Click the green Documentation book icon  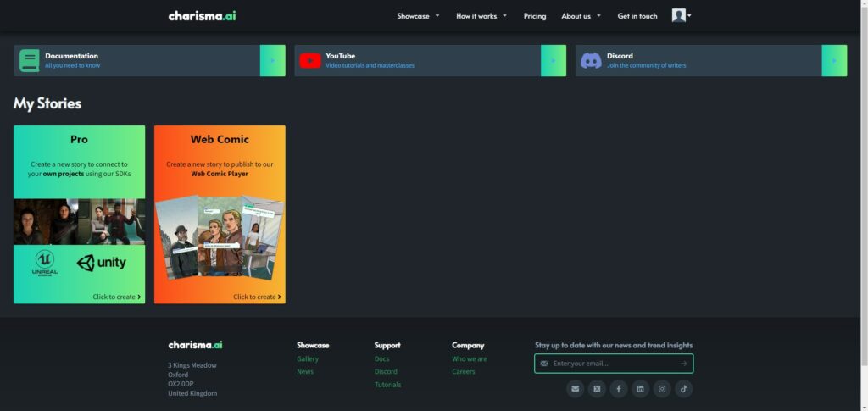click(x=30, y=60)
